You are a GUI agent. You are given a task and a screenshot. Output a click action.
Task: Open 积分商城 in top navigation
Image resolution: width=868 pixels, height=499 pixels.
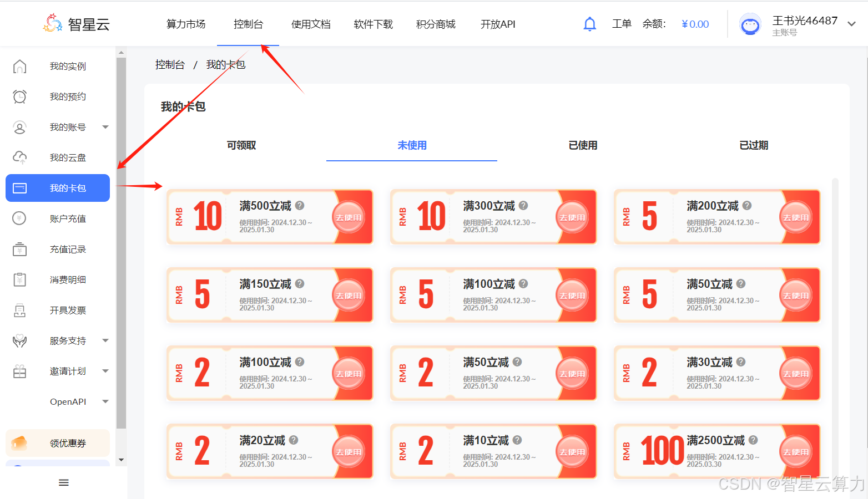(436, 24)
